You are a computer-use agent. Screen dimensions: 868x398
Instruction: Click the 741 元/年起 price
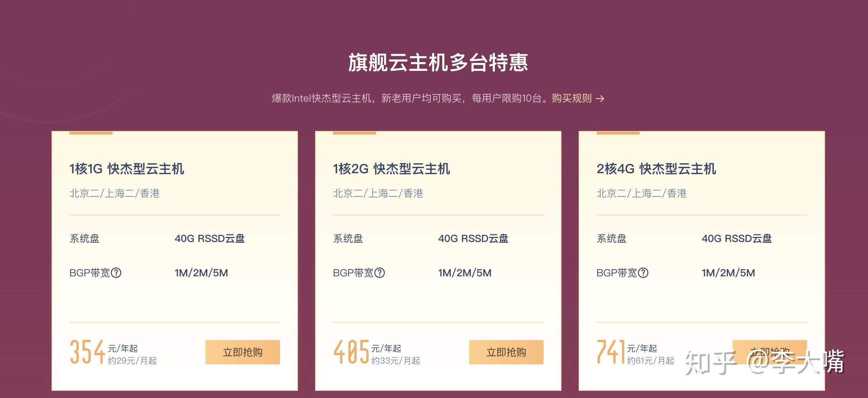627,352
